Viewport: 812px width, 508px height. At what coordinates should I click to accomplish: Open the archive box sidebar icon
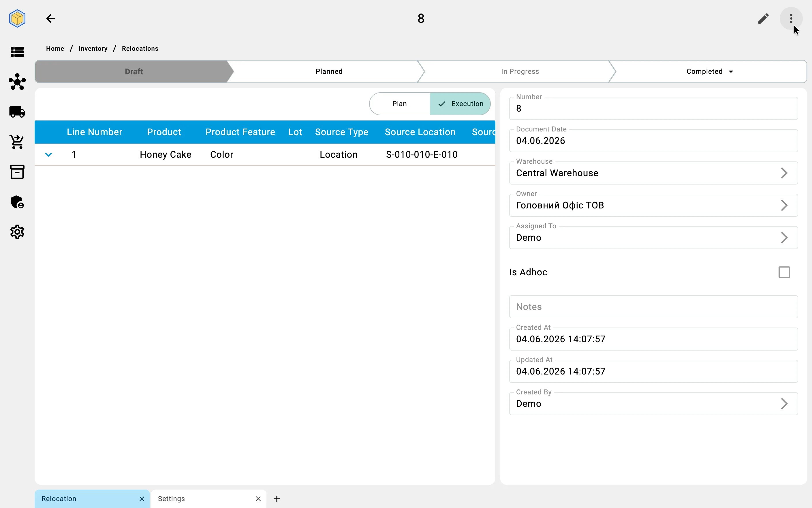[x=17, y=172]
